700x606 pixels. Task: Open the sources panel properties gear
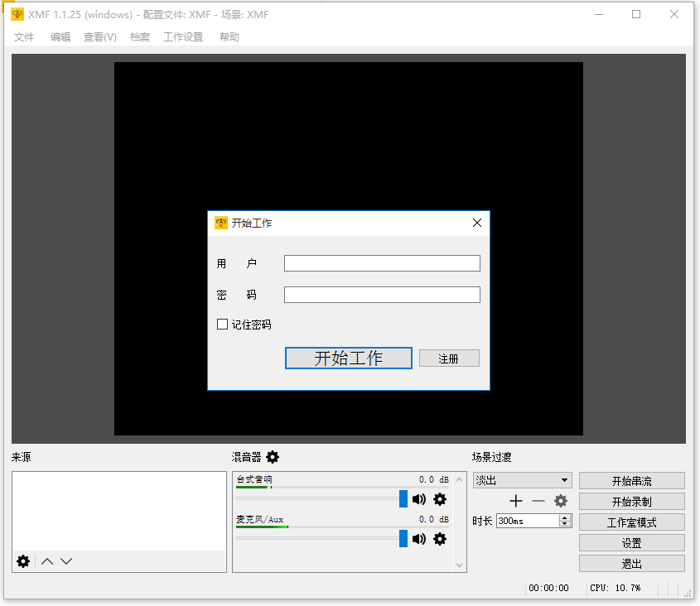(22, 561)
